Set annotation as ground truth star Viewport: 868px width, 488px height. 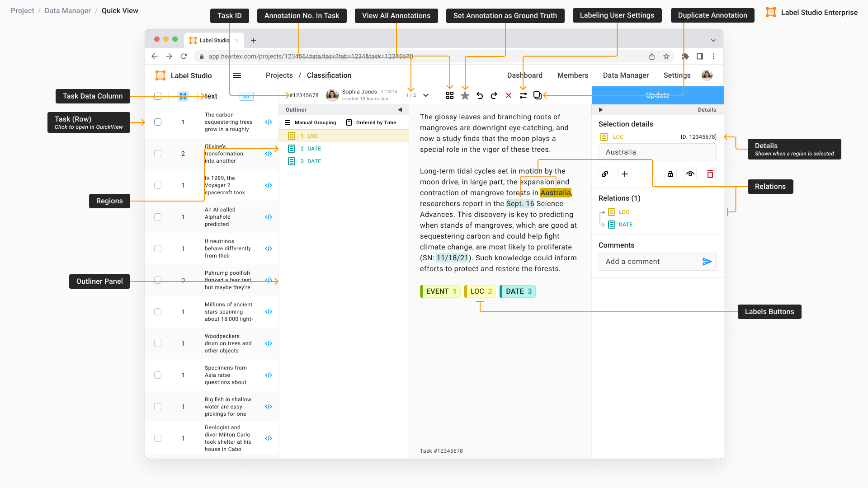coord(465,95)
